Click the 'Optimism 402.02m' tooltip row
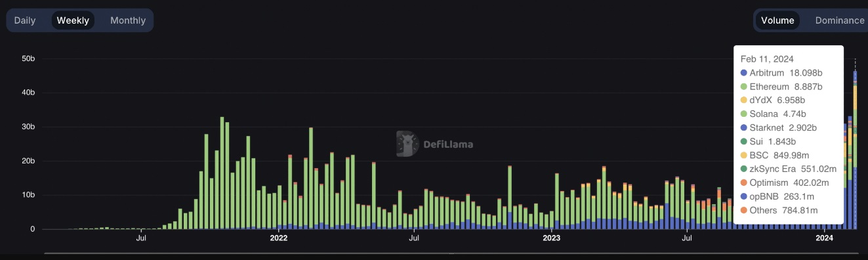868x260 pixels. tap(784, 183)
